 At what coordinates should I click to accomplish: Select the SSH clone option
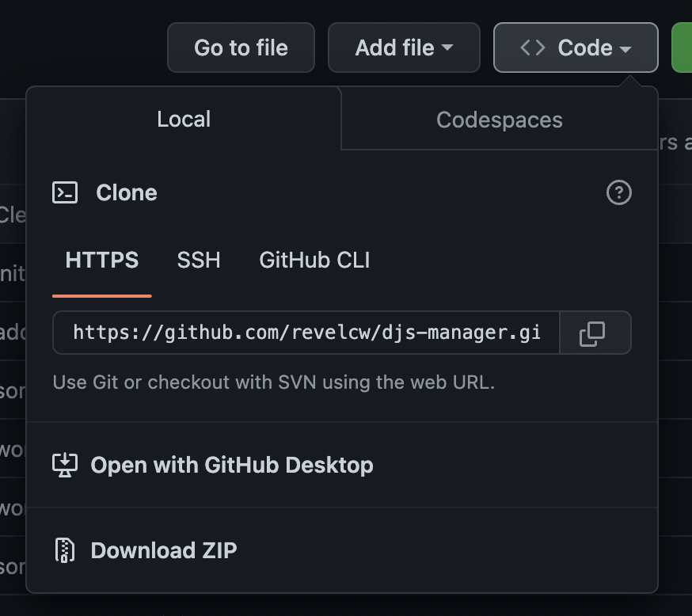click(199, 260)
